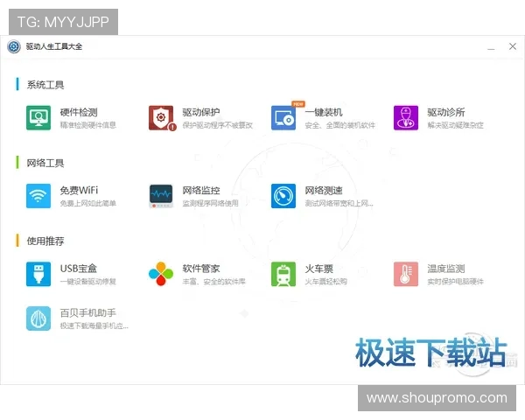This screenshot has height=420, width=525.
Task: Click description 一键设备驱动修复
Action: 88,282
